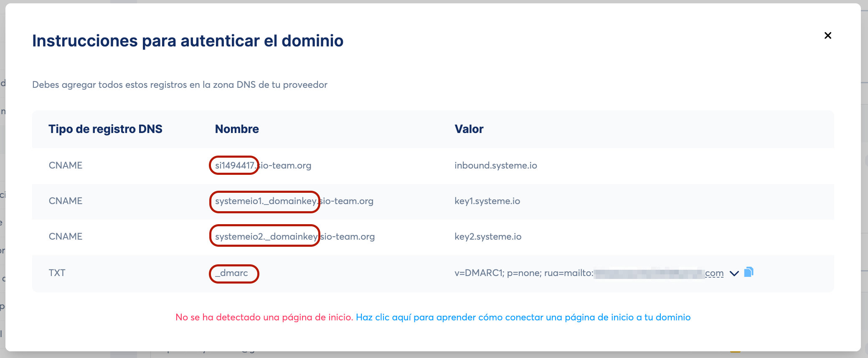Select the systemeio2._domainkey record name
868x358 pixels.
tap(295, 237)
